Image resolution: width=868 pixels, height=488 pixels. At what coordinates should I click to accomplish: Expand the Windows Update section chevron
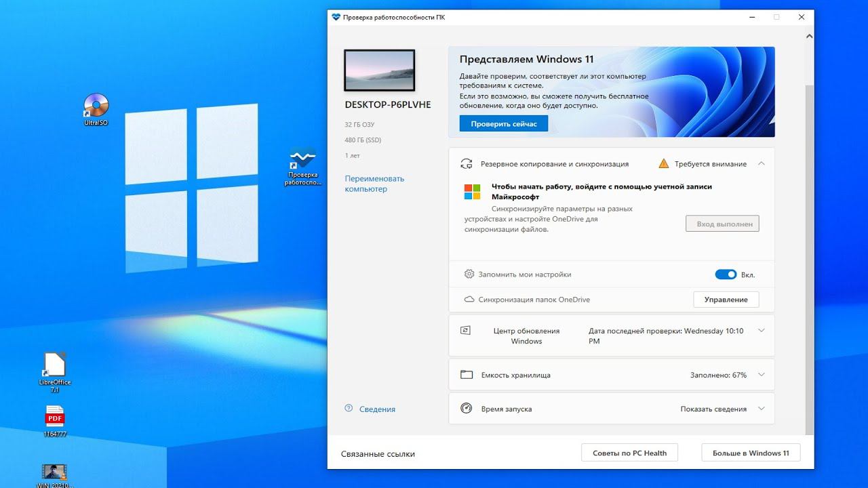pos(762,331)
